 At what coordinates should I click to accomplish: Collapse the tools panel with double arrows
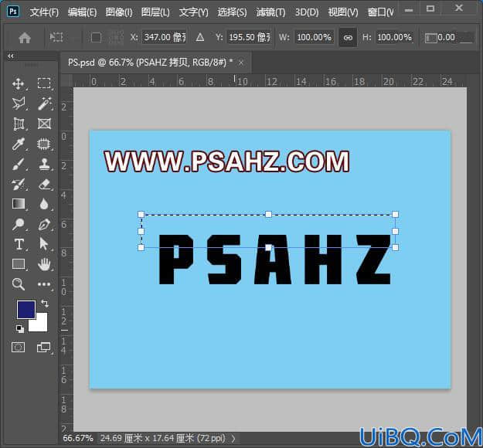coord(11,56)
